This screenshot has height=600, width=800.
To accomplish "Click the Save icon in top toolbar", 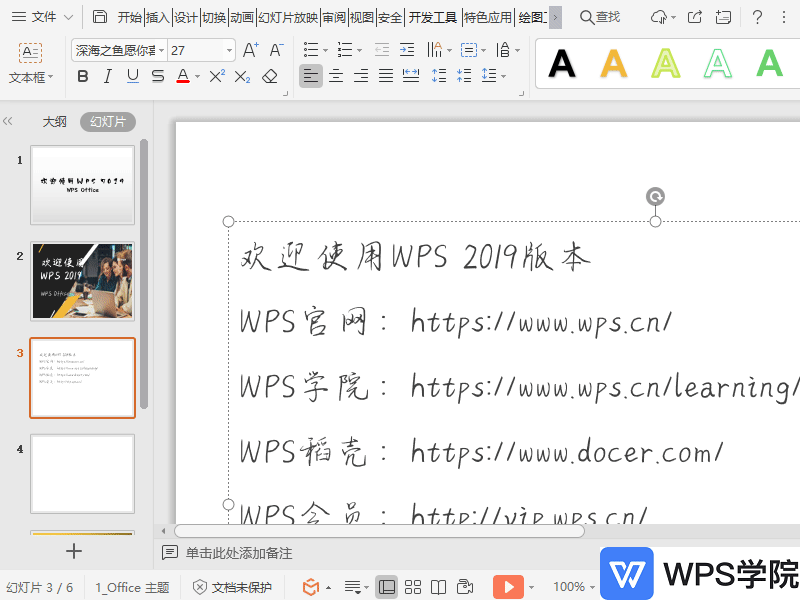I will point(100,17).
